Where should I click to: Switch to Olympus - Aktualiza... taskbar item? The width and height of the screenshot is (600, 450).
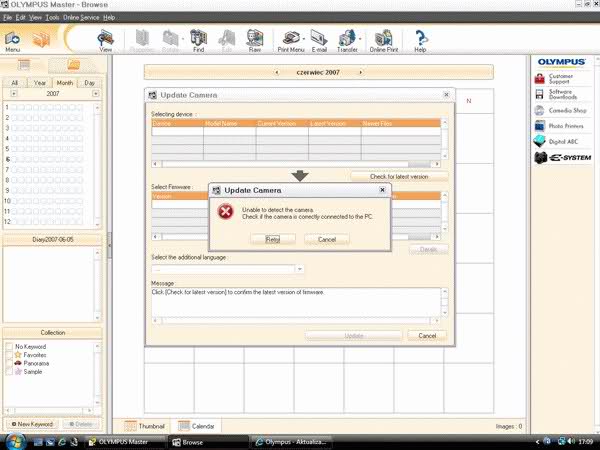292,442
